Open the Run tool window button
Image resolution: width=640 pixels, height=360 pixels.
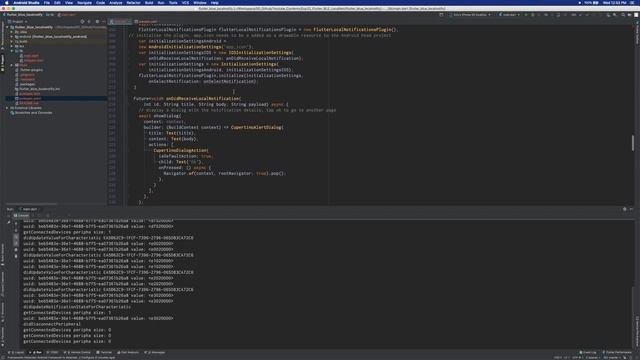[36, 352]
